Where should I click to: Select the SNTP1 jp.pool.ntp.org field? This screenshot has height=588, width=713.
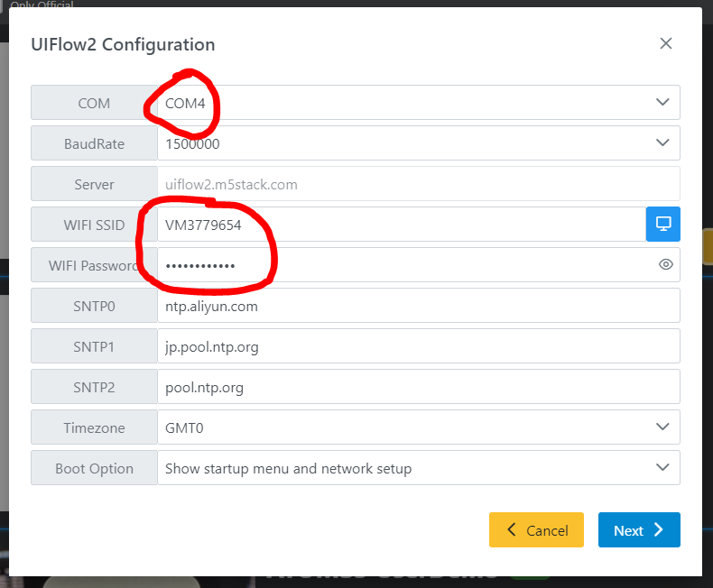pos(417,346)
